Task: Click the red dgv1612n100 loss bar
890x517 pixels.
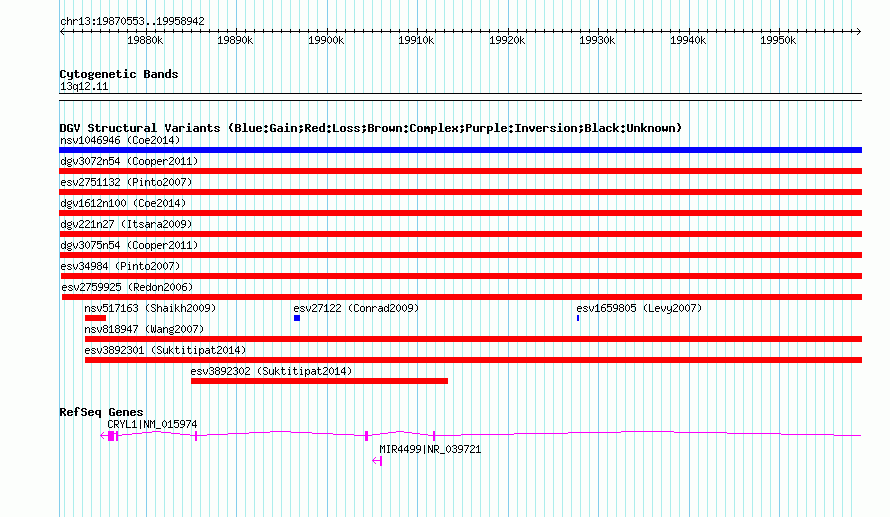Action: (460, 213)
